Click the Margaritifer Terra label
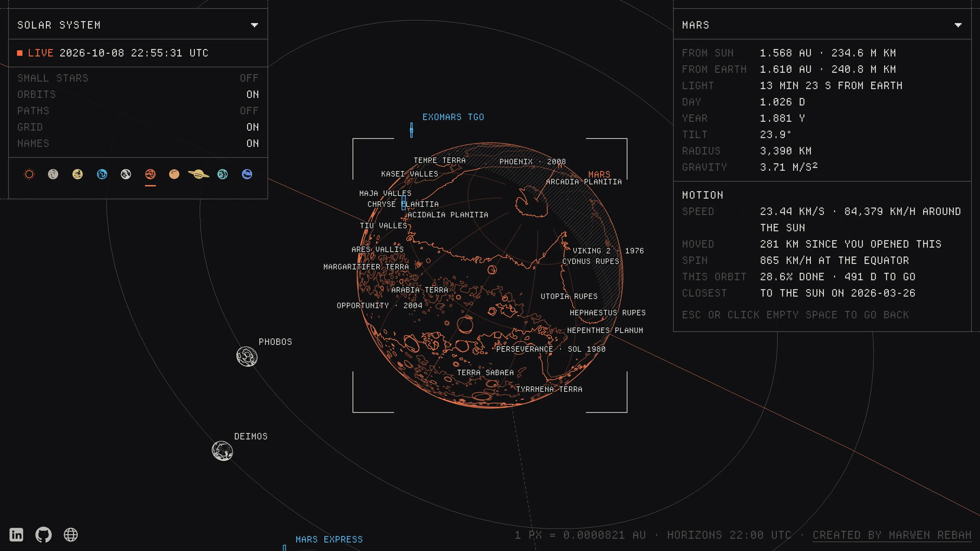This screenshot has width=980, height=551. (366, 267)
